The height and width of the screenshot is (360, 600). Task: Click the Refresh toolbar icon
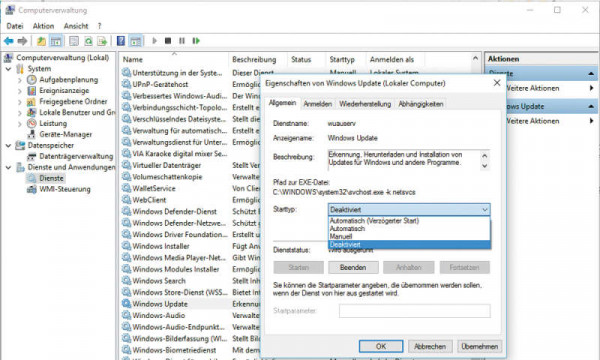[x=88, y=41]
